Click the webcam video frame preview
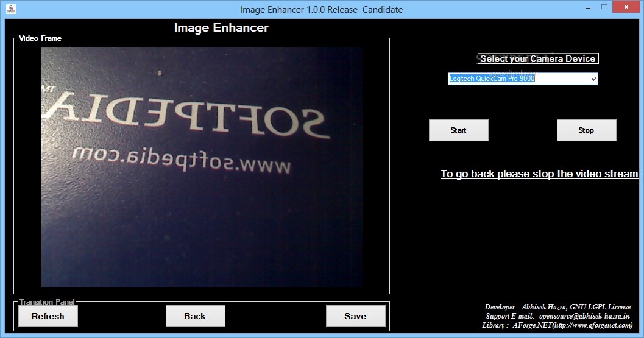This screenshot has height=338, width=644. click(202, 167)
